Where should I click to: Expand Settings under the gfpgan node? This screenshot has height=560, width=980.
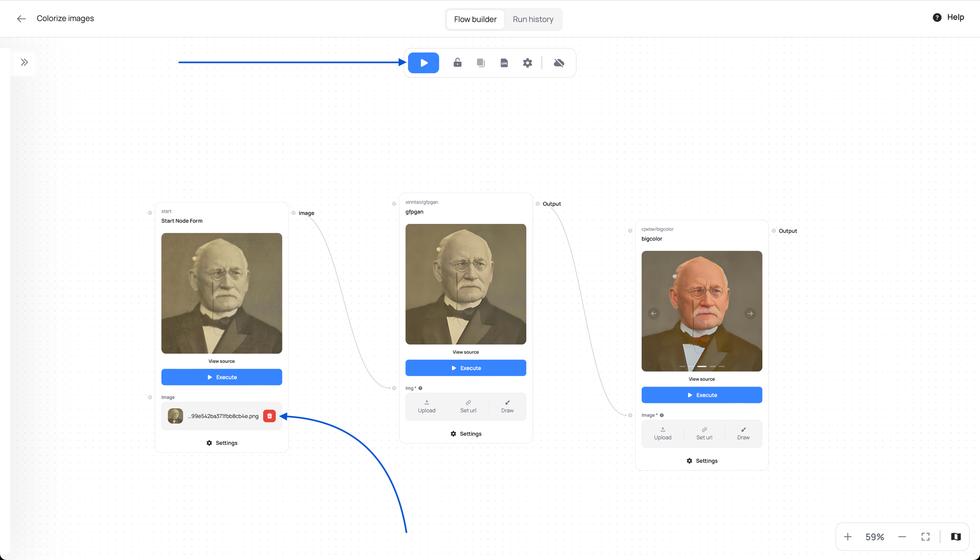pyautogui.click(x=466, y=434)
